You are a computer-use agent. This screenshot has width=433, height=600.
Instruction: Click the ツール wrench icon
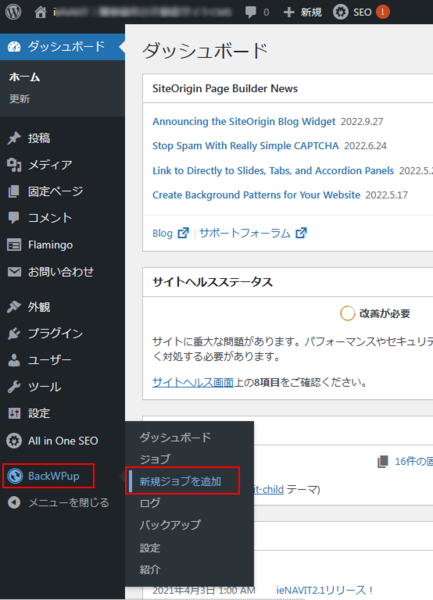click(14, 387)
